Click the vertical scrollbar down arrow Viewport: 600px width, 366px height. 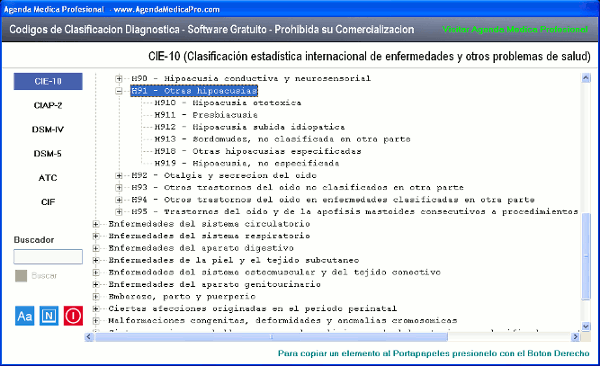pyautogui.click(x=585, y=326)
